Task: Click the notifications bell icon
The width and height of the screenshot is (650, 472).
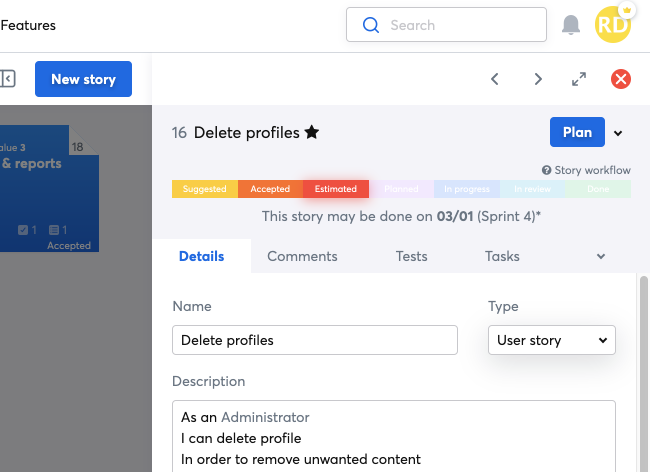Action: point(571,25)
